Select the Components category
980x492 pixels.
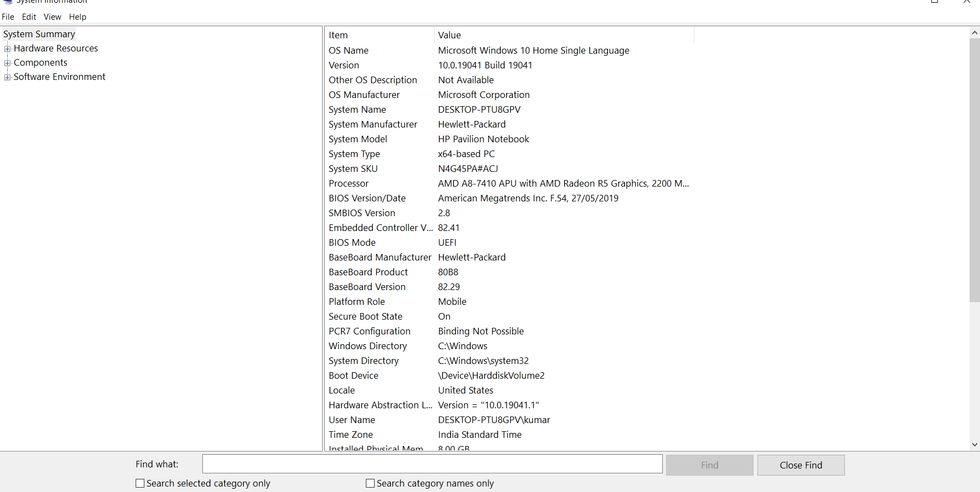coord(40,62)
